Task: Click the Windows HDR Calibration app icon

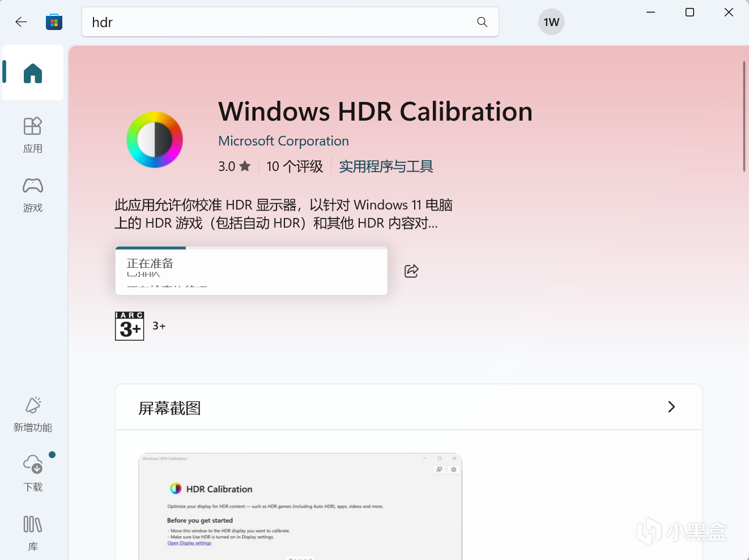Action: click(x=155, y=140)
